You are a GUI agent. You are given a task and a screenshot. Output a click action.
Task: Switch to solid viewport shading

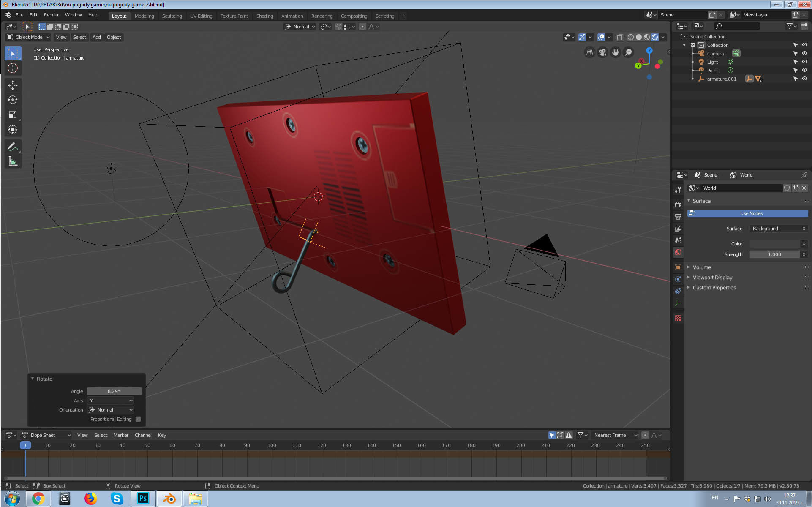point(639,37)
